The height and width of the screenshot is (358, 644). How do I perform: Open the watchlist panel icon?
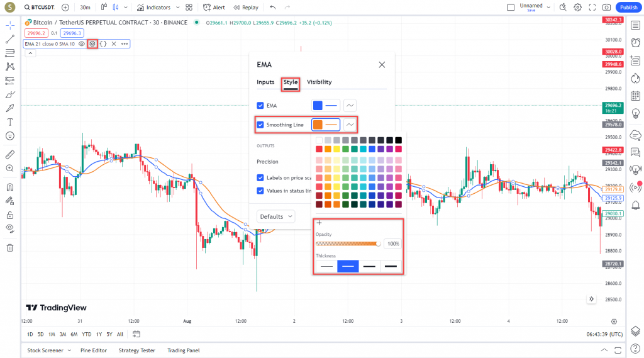click(635, 26)
